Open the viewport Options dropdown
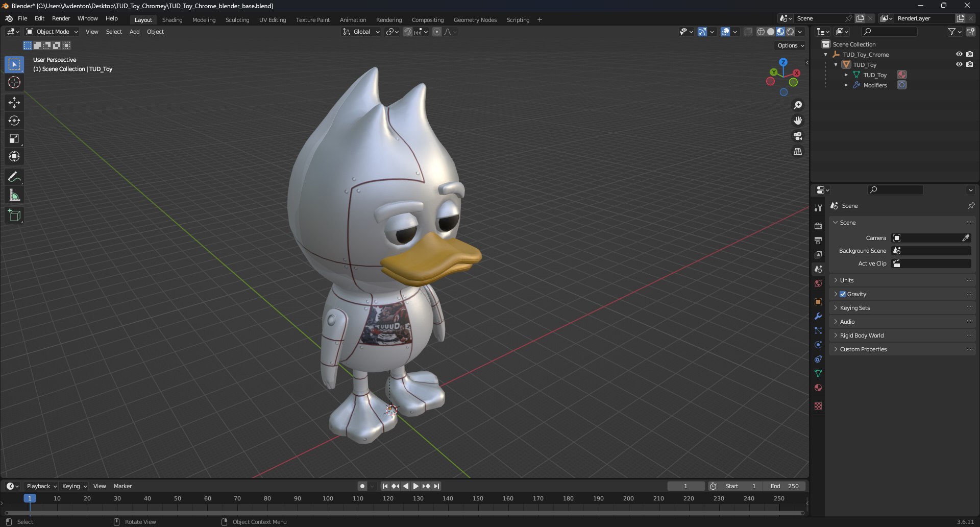 (x=791, y=45)
